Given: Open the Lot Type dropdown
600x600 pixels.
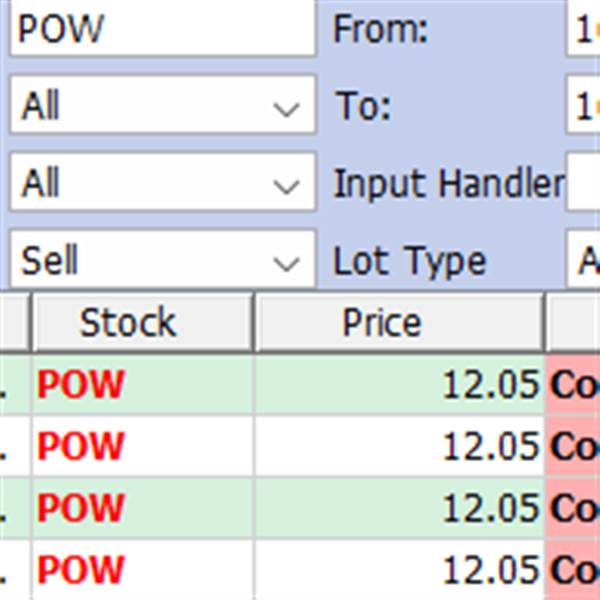Looking at the screenshot, I should [582, 261].
